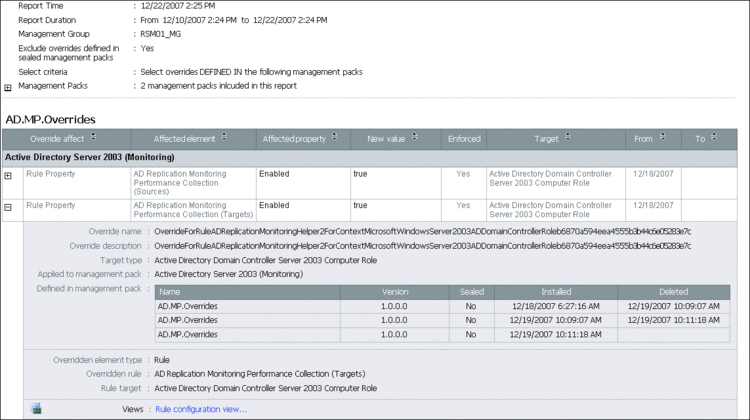Sort by Override affect column icon
This screenshot has height=420, width=750.
93,138
